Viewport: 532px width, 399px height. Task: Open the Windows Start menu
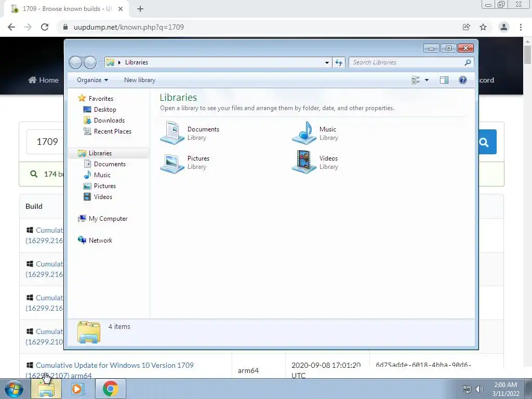pyautogui.click(x=14, y=389)
